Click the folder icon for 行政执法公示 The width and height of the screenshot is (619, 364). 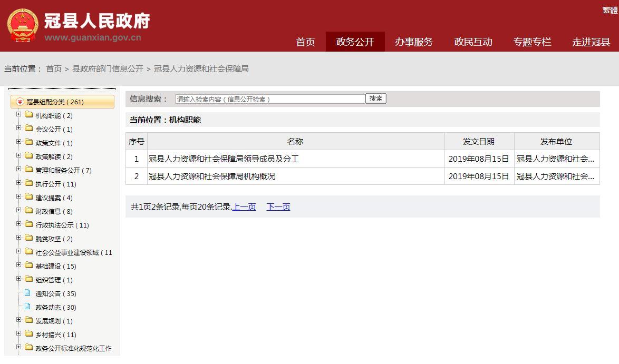click(x=29, y=224)
